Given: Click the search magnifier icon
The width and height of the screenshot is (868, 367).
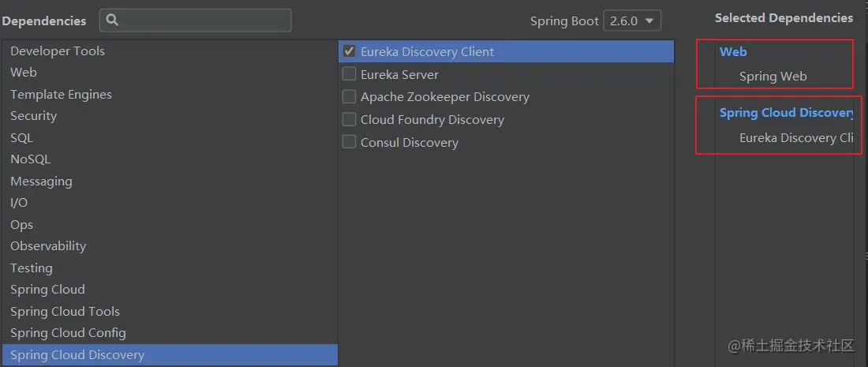Looking at the screenshot, I should point(112,21).
